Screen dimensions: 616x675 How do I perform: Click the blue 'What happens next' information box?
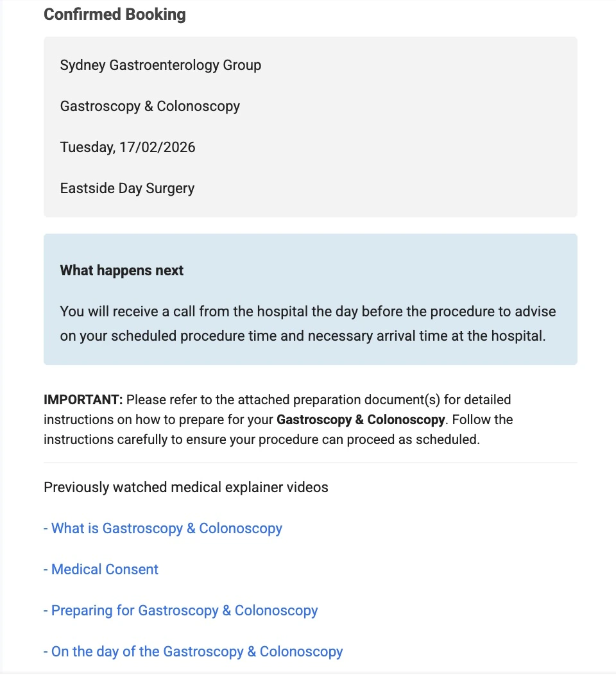tap(311, 299)
